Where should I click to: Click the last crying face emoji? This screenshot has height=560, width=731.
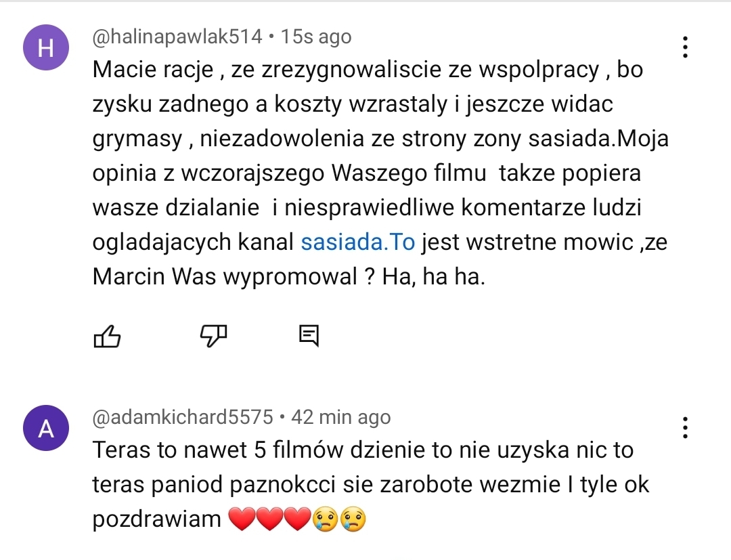click(x=352, y=519)
